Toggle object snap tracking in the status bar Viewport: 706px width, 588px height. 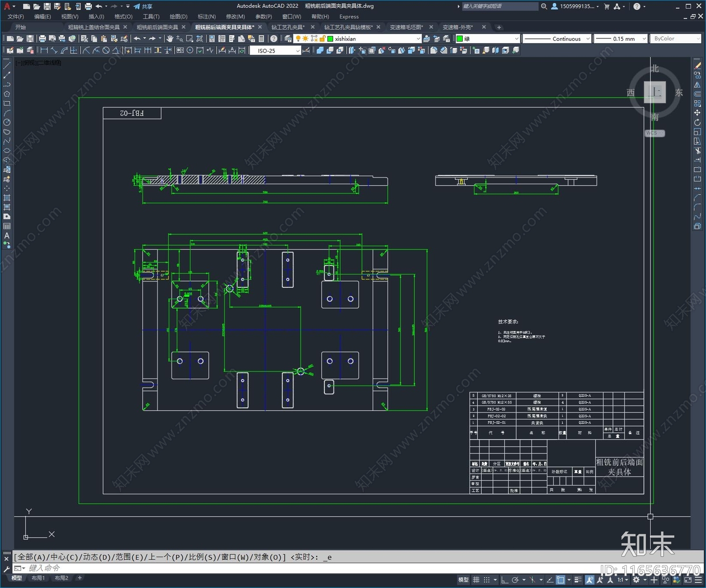[550, 580]
